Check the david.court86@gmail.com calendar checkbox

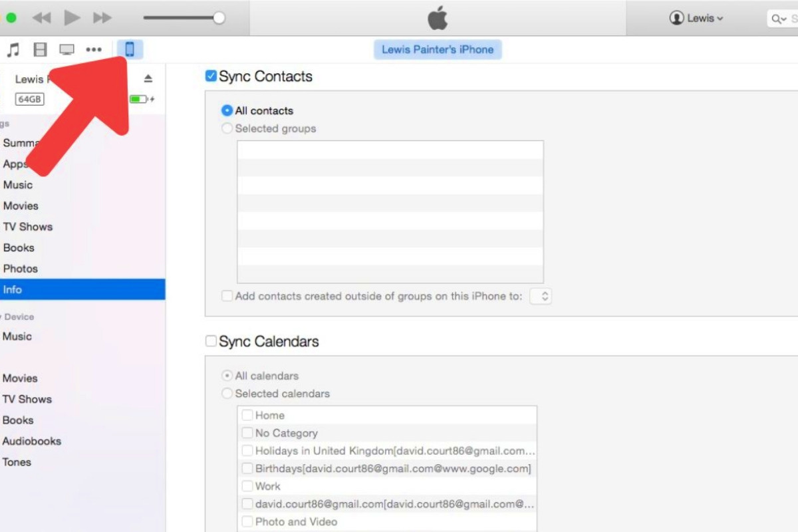tap(247, 504)
